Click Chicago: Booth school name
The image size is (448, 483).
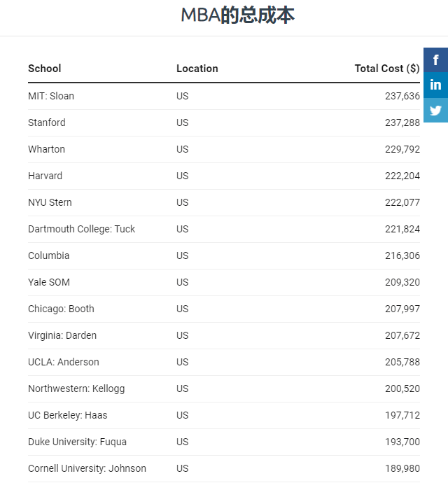click(x=61, y=309)
